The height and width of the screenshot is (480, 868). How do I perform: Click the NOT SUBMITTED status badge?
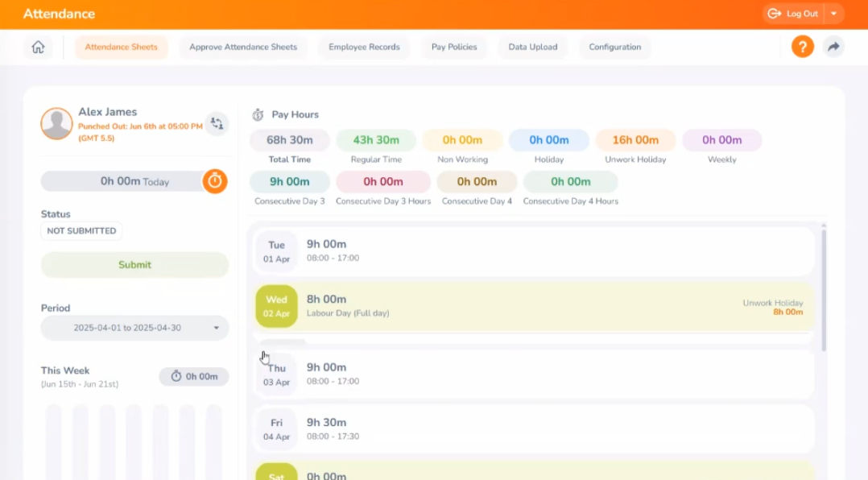pyautogui.click(x=81, y=231)
